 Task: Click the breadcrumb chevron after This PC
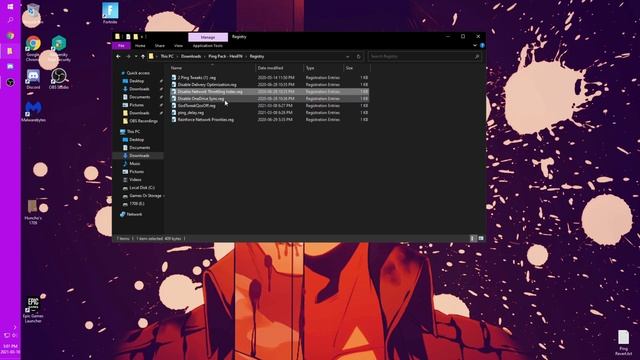tap(178, 56)
